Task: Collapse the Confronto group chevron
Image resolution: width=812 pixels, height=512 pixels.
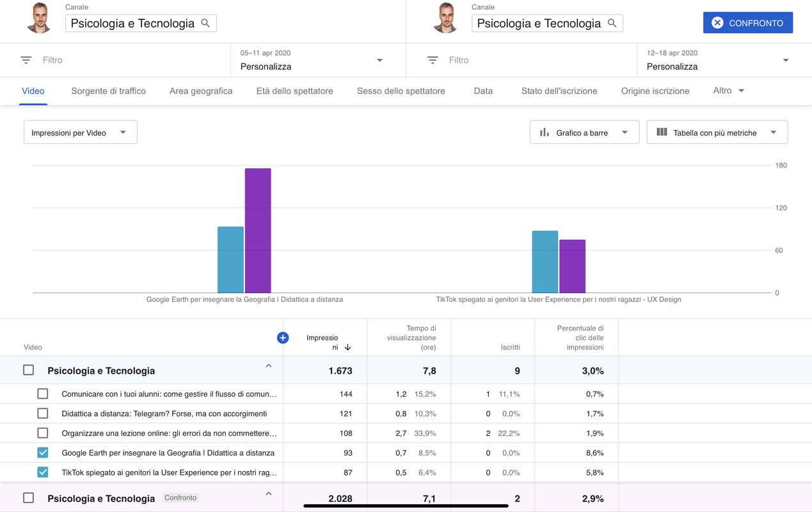Action: point(269,493)
